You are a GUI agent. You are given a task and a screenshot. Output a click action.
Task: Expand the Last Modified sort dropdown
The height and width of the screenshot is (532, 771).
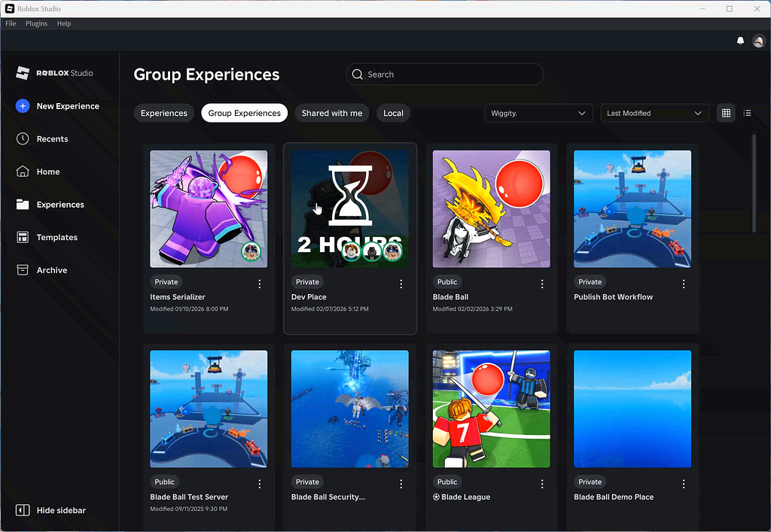coord(654,113)
